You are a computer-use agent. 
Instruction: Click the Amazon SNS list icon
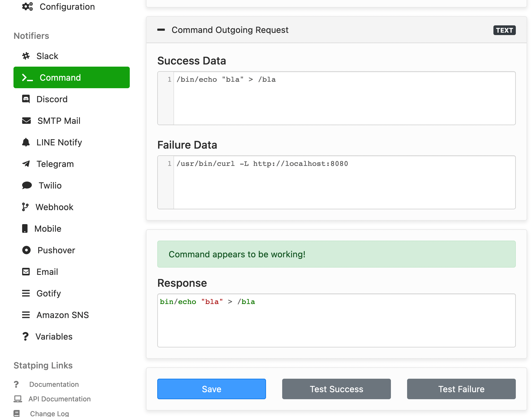pyautogui.click(x=26, y=315)
